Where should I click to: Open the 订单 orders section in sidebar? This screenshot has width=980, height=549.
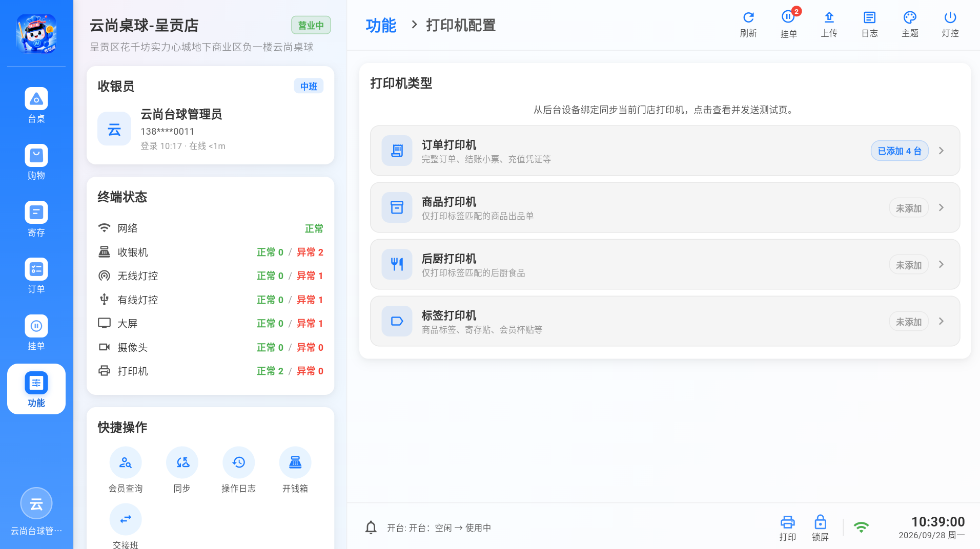[x=36, y=276]
